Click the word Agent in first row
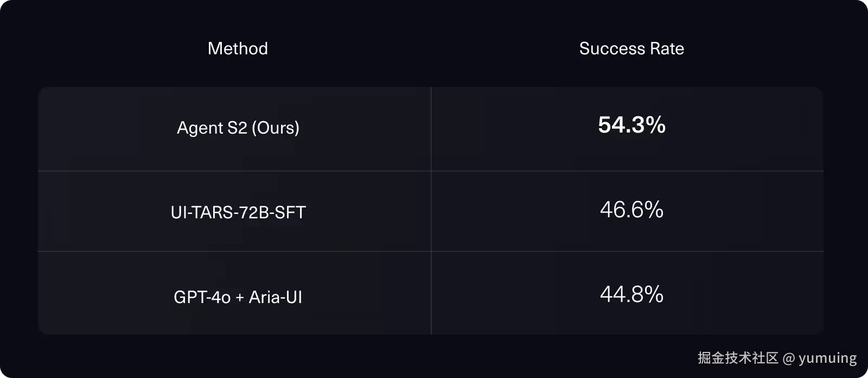Screen dimensions: 868x378 (x=200, y=128)
